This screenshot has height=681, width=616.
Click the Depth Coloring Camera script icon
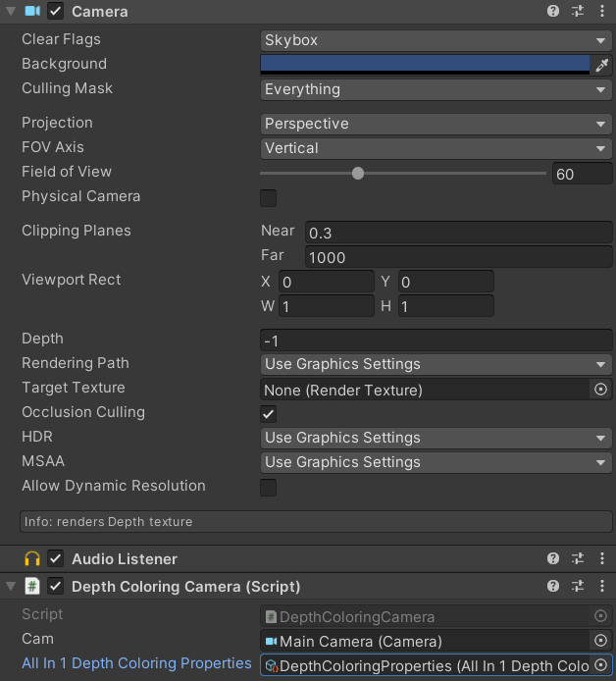(32, 587)
